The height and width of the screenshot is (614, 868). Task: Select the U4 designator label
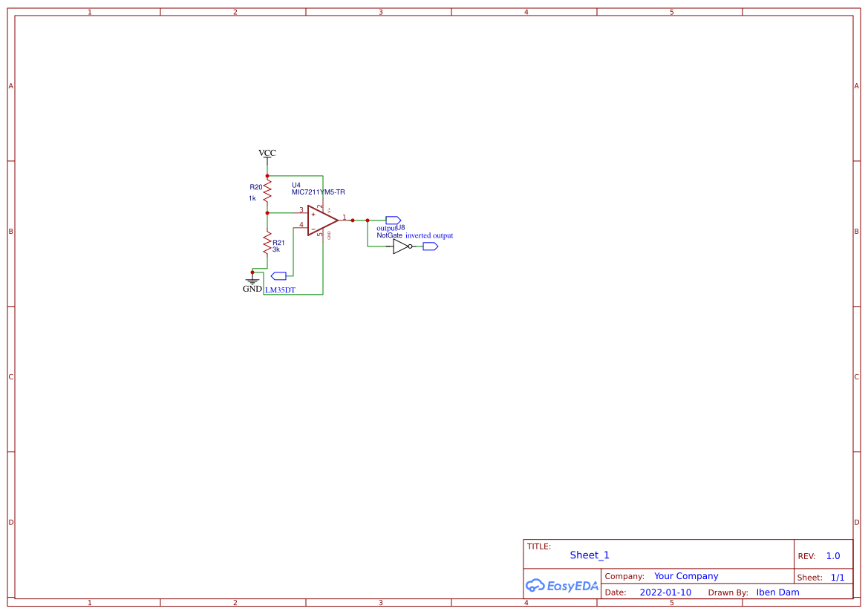pyautogui.click(x=296, y=185)
